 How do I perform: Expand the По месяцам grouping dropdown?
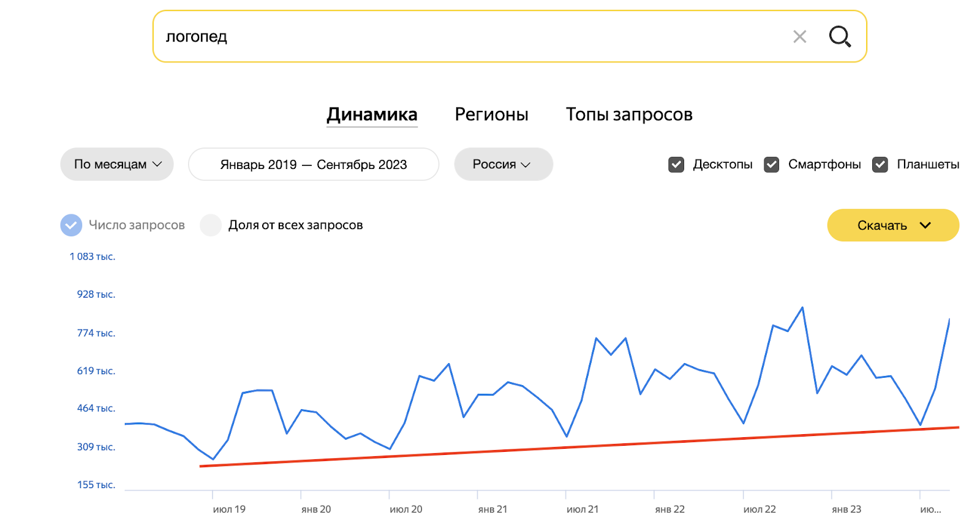[x=117, y=164]
